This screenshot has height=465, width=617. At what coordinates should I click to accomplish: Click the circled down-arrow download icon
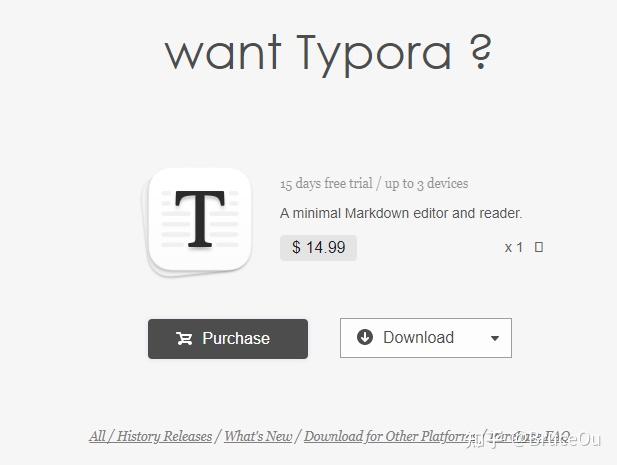coord(365,337)
